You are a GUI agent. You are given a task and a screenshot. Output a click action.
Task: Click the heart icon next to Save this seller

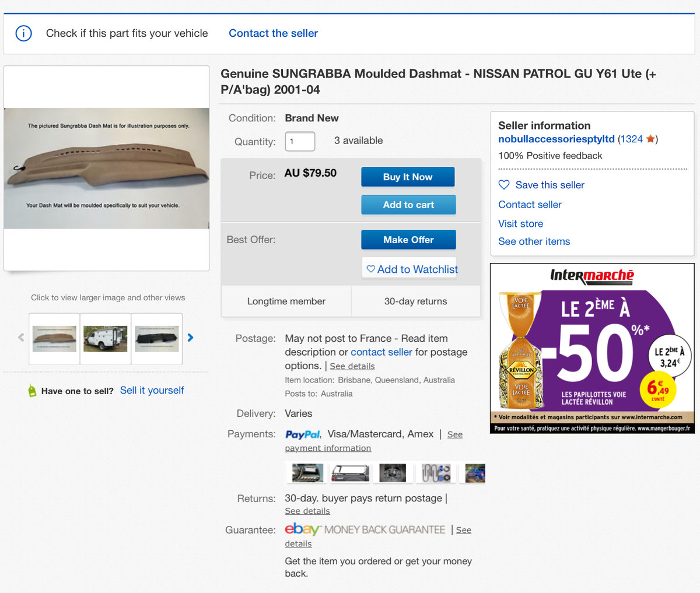point(504,185)
